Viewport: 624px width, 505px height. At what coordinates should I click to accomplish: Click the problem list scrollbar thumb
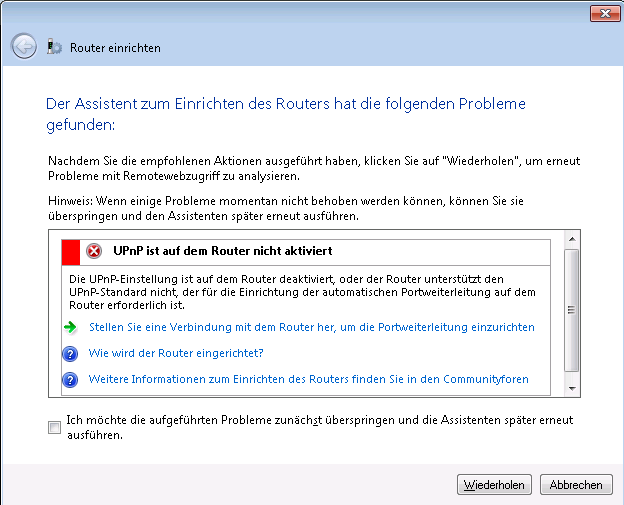571,310
